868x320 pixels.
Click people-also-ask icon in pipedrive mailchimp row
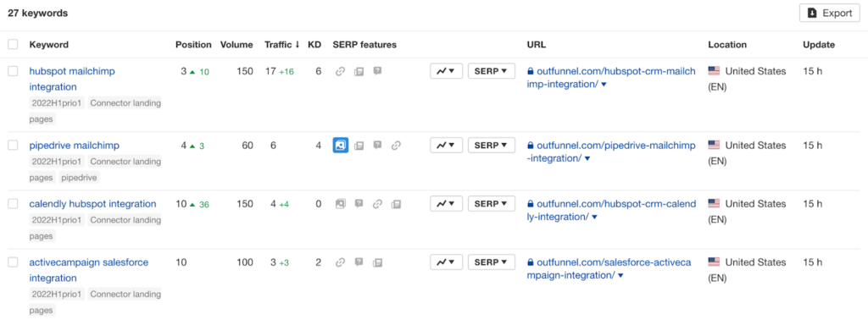(377, 145)
